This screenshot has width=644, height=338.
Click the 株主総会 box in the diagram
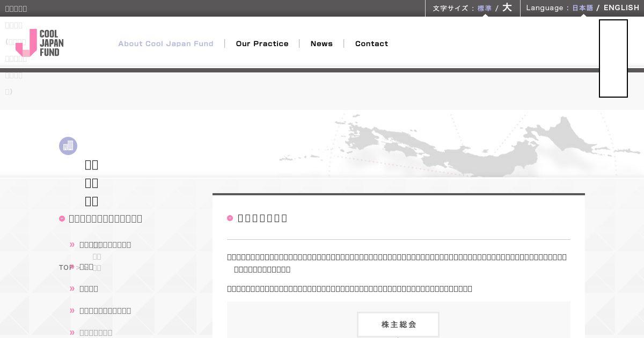tap(398, 325)
